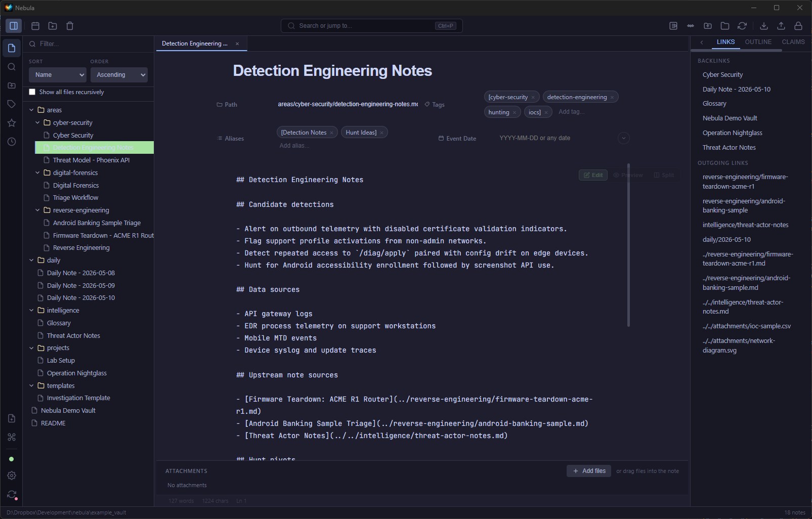Click the open folder icon top right
812x519 pixels.
coord(725,26)
